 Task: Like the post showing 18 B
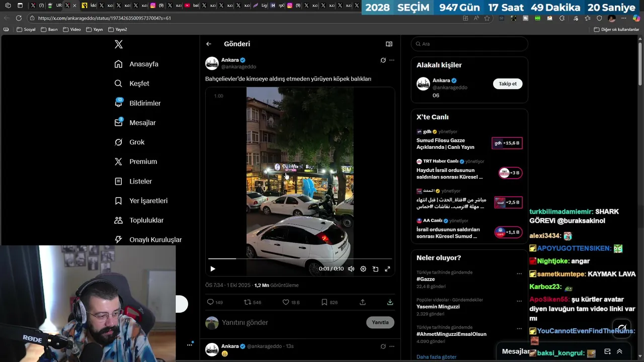pyautogui.click(x=291, y=302)
